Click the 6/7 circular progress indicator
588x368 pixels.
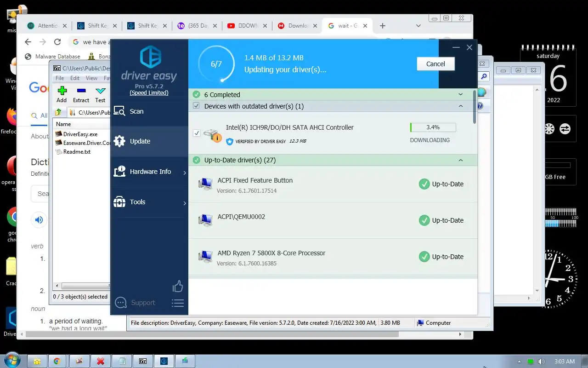click(x=216, y=64)
